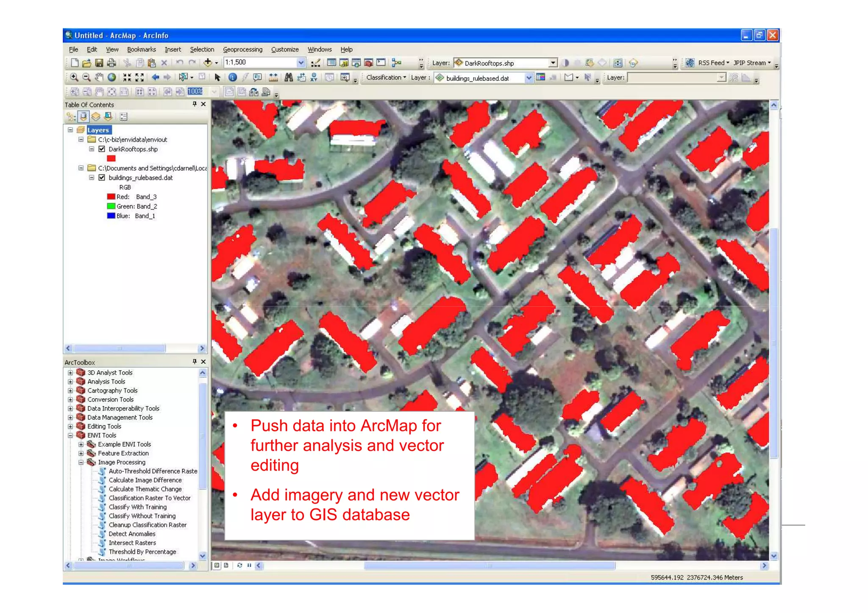Screen dimensions: 868x613
Task: Open the Classification dropdown menu
Action: point(386,78)
